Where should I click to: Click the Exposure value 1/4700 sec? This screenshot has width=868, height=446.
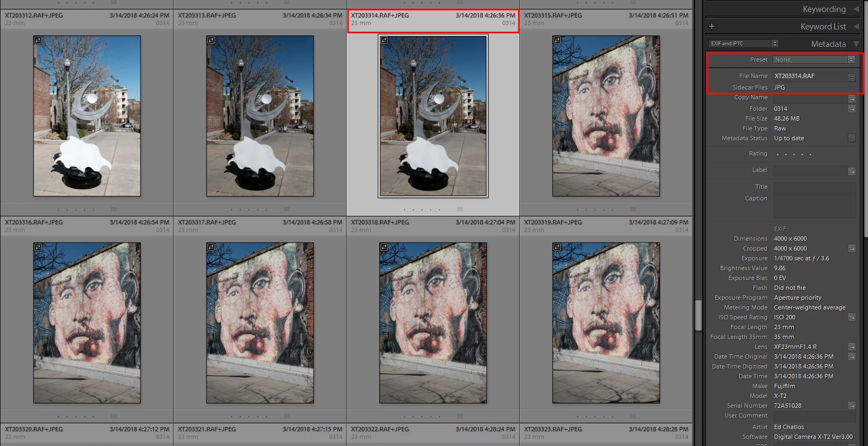(x=801, y=258)
